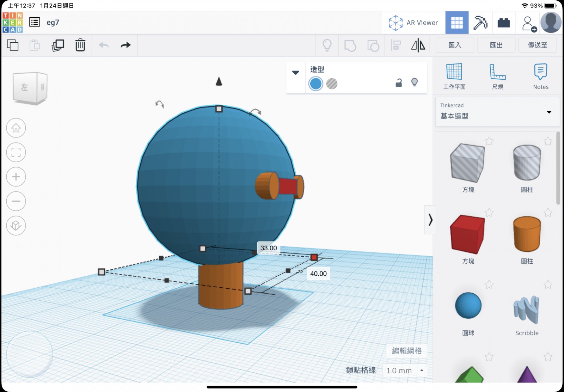This screenshot has height=392, width=564.
Task: Click the Zoom in plus button
Action: coord(16,177)
